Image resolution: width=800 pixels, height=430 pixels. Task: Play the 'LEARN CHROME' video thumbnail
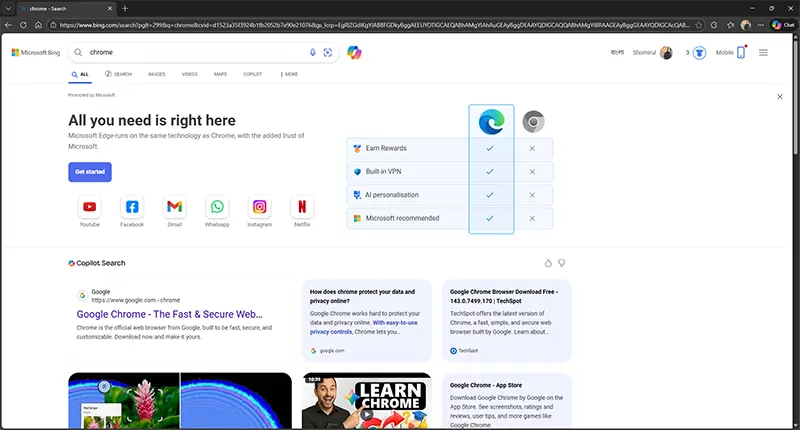coord(367,401)
